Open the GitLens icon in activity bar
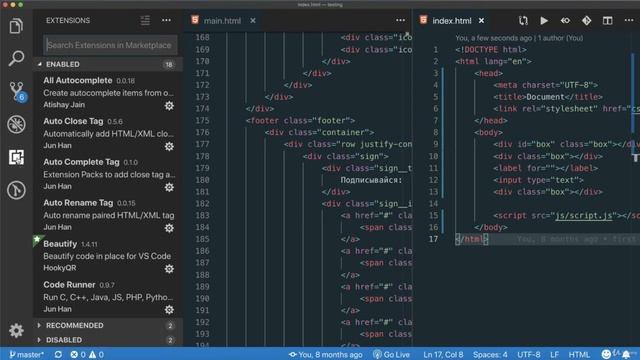640x360 pixels. (16, 190)
